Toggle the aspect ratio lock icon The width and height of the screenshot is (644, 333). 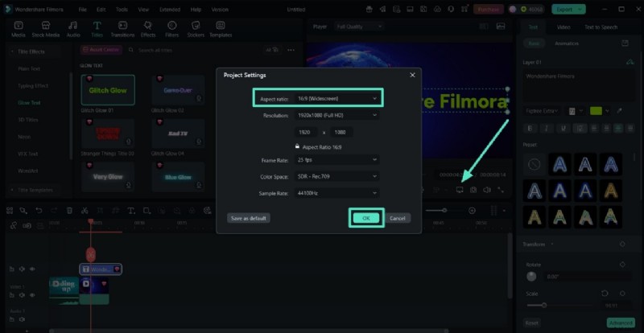point(298,146)
